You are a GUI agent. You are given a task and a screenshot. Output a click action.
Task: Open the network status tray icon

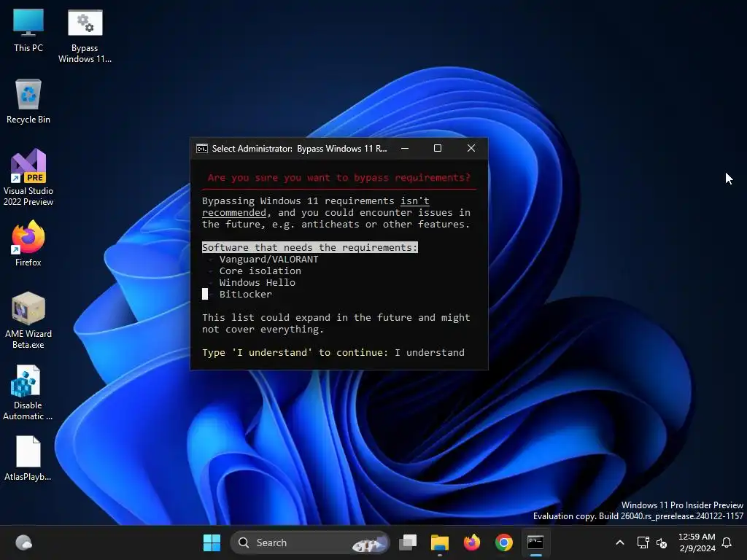[643, 542]
